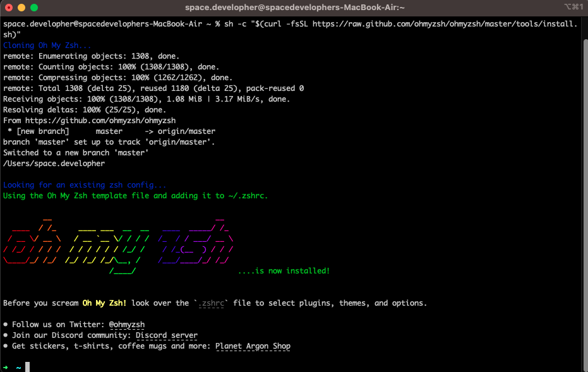Viewport: 588px width, 372px height.
Task: Open the Planet Argon Shop link
Action: (x=253, y=346)
